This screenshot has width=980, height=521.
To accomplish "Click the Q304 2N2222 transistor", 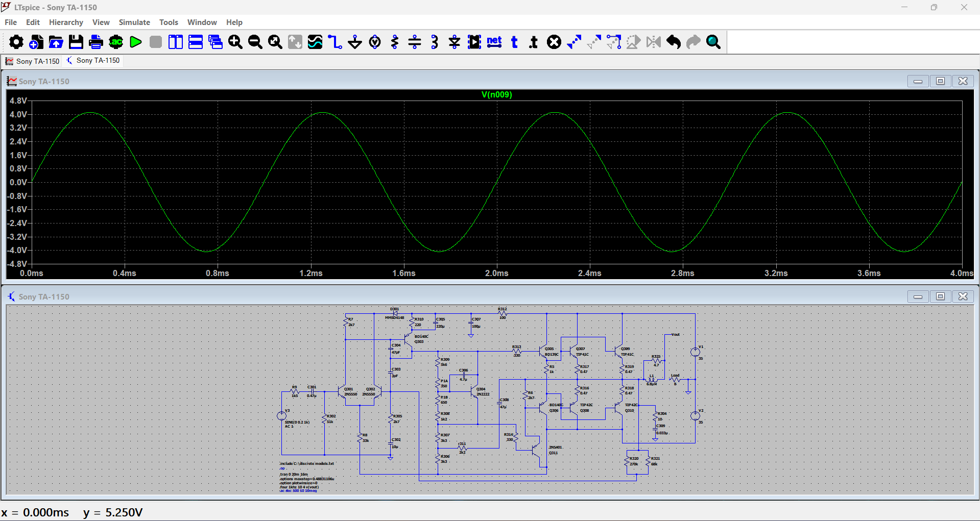I will [x=474, y=391].
